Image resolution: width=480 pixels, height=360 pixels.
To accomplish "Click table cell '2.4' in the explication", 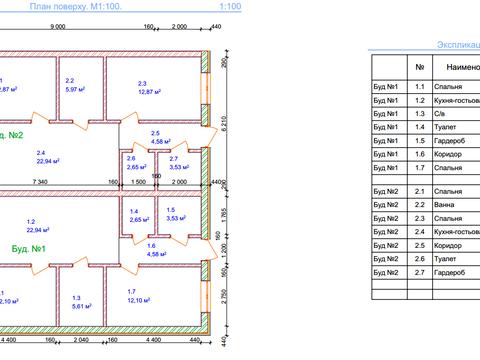I will [x=420, y=232].
